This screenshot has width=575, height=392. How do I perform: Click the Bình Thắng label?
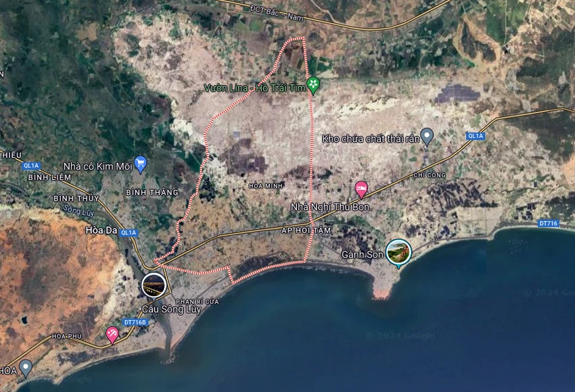[152, 193]
